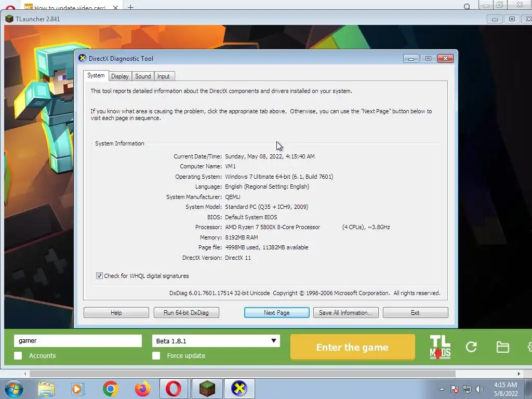This screenshot has height=399, width=532.
Task: Click the scrollbar right arrow
Action: point(519,374)
